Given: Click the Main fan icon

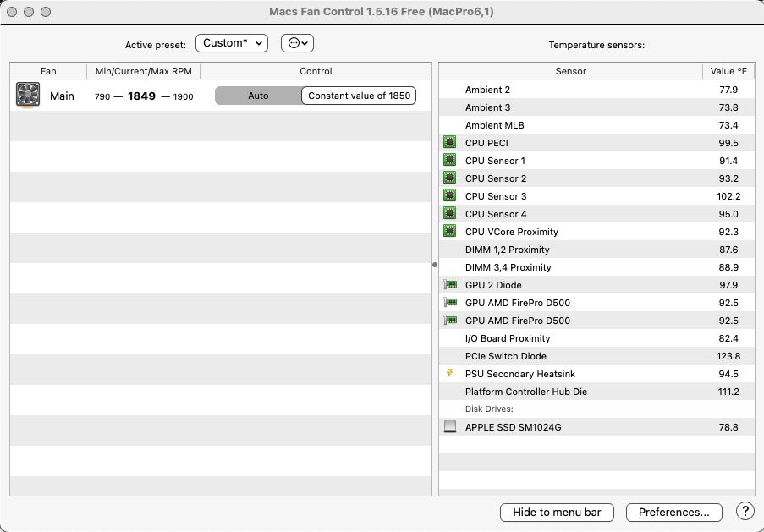Looking at the screenshot, I should pos(28,95).
